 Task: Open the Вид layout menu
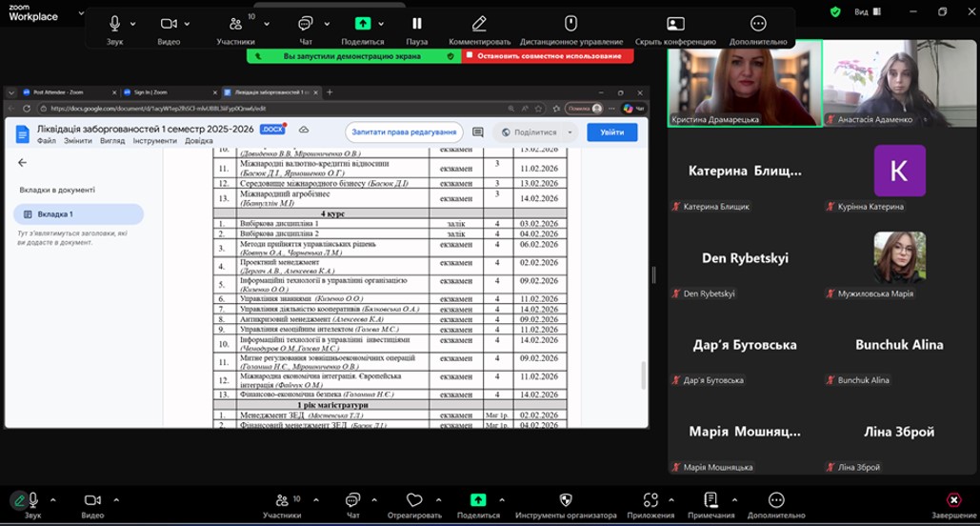tap(868, 11)
